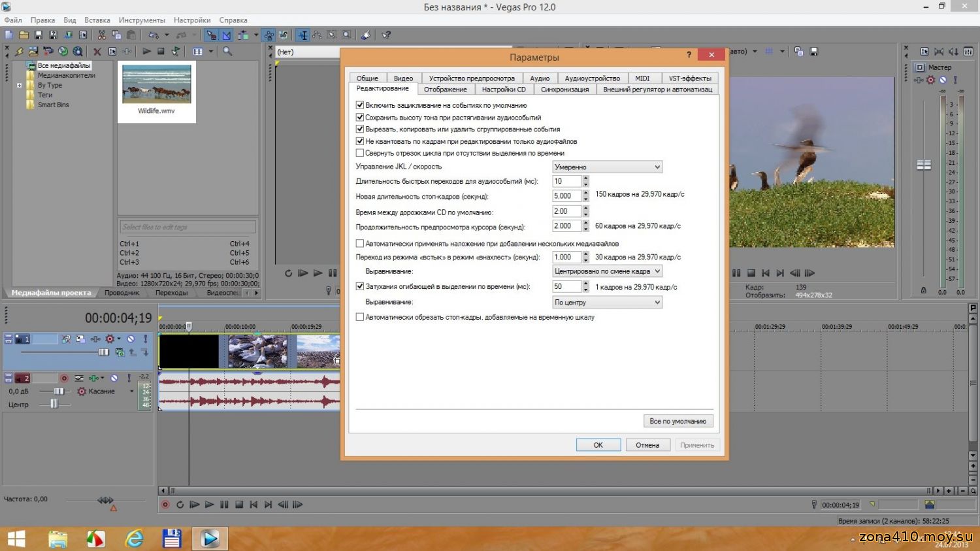
Task: Click the media search magnifier icon
Action: 227,52
